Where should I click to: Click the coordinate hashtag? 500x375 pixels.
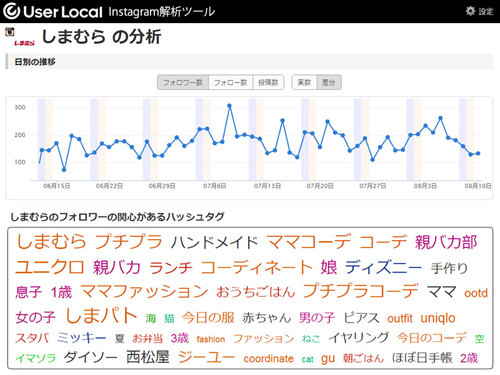pos(269,359)
